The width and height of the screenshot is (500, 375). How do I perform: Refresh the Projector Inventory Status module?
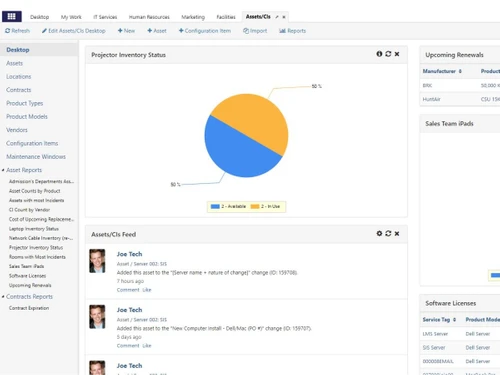[x=388, y=54]
